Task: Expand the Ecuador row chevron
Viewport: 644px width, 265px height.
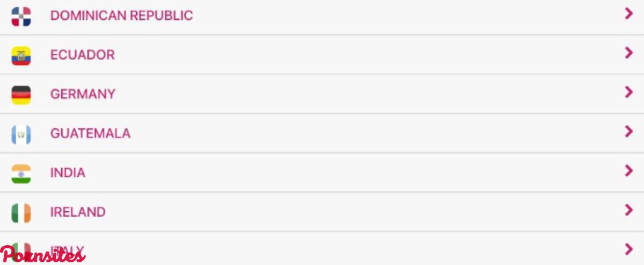Action: click(x=629, y=53)
